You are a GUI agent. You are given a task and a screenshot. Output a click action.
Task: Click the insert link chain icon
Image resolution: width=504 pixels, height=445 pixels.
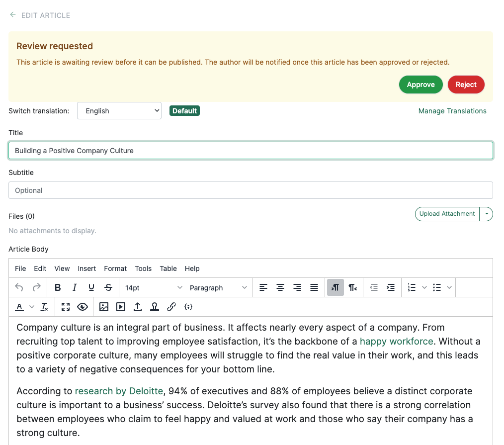click(171, 307)
